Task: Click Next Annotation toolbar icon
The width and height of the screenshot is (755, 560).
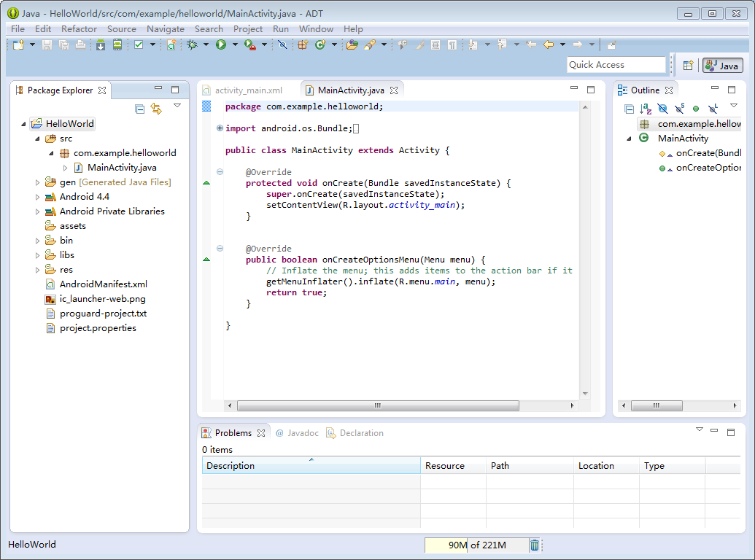Action: [x=473, y=44]
